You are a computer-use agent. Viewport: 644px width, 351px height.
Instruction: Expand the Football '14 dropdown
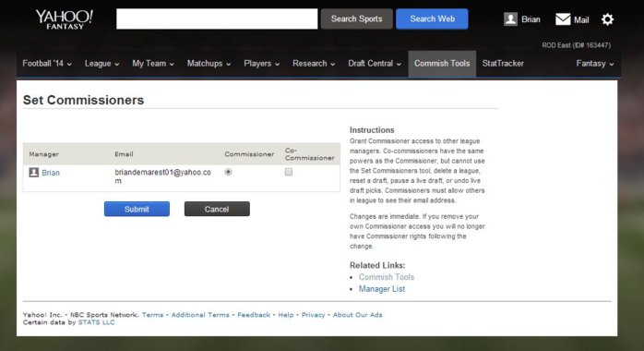coord(47,64)
